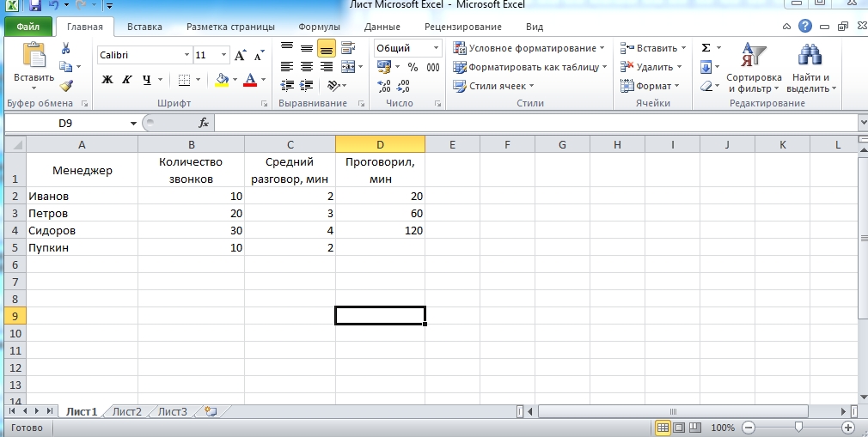Click the AutoSum sigma icon

click(706, 48)
